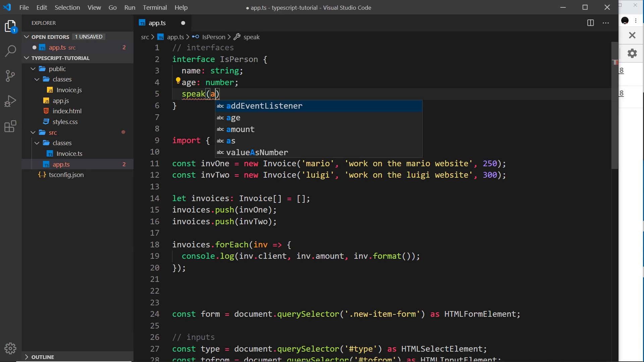Open the Terminal menu
This screenshot has height=362, width=644.
pyautogui.click(x=155, y=7)
